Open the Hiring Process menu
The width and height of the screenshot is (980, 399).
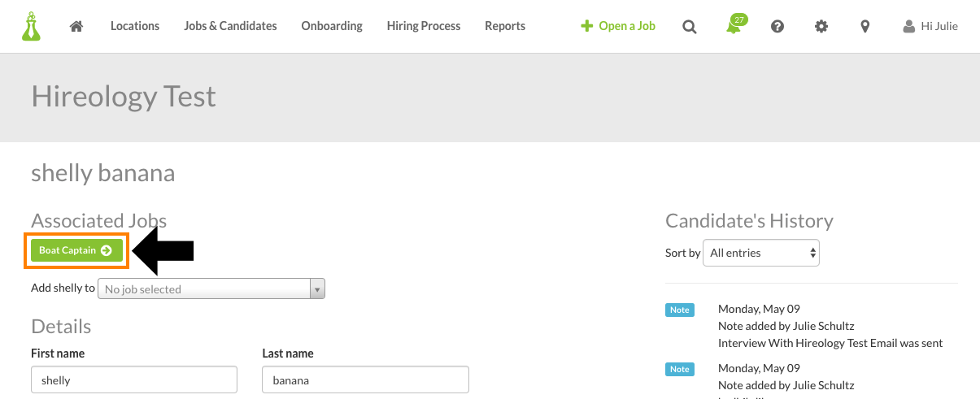tap(424, 26)
